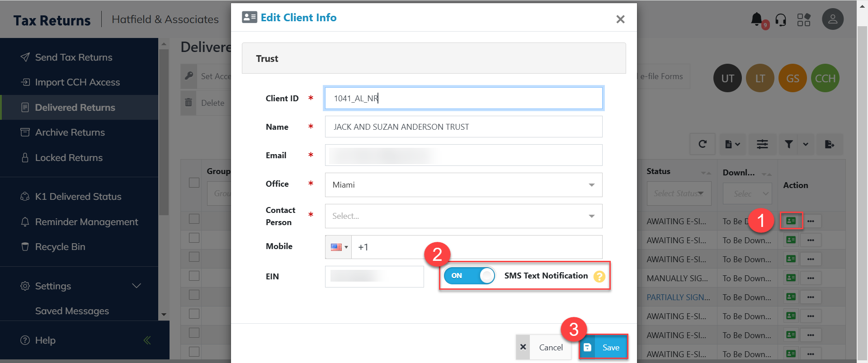This screenshot has width=868, height=363.
Task: Click the user profile avatar icon
Action: [x=832, y=19]
